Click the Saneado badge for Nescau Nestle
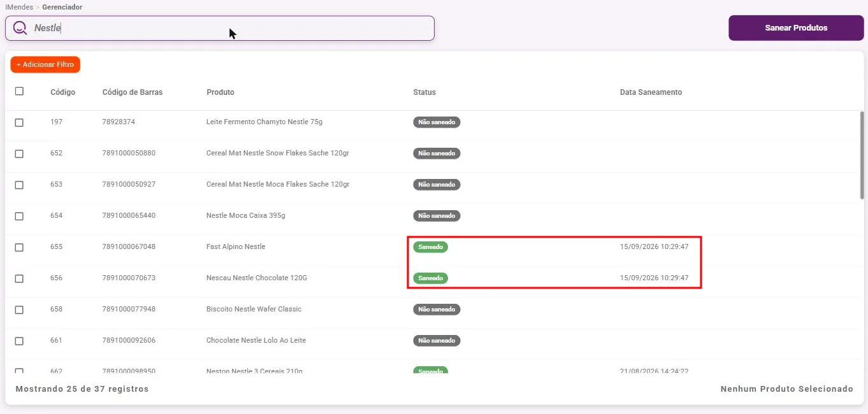 tap(430, 278)
